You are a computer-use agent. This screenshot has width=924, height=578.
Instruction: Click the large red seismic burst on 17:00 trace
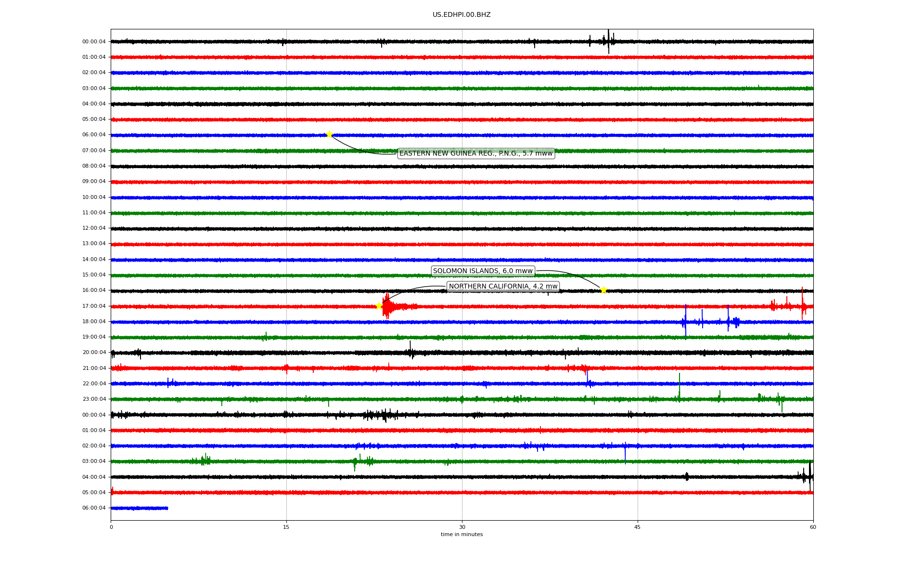(x=387, y=307)
